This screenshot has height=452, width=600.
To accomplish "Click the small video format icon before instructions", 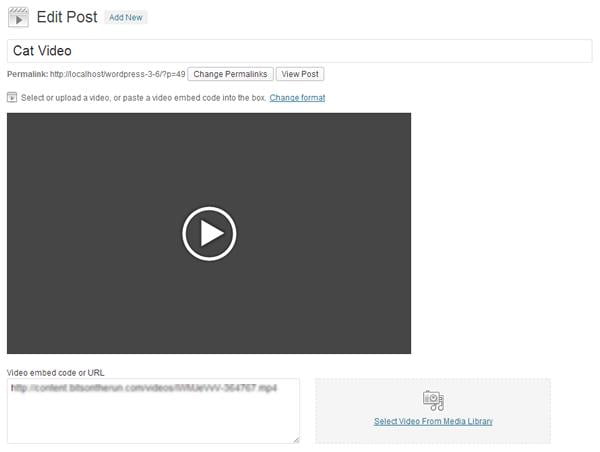I will coord(12,97).
